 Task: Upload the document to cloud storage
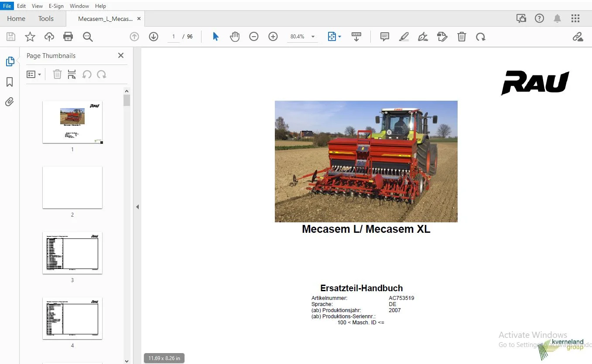[x=49, y=37]
